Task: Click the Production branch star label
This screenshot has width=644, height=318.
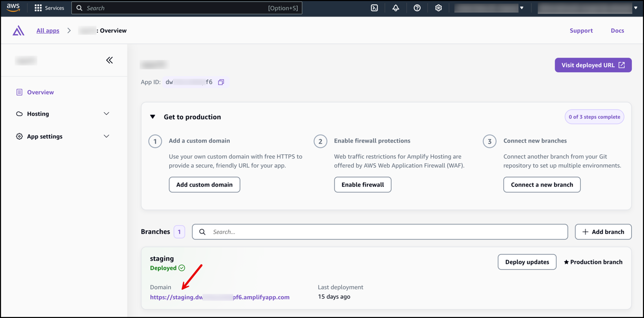Action: coord(593,262)
